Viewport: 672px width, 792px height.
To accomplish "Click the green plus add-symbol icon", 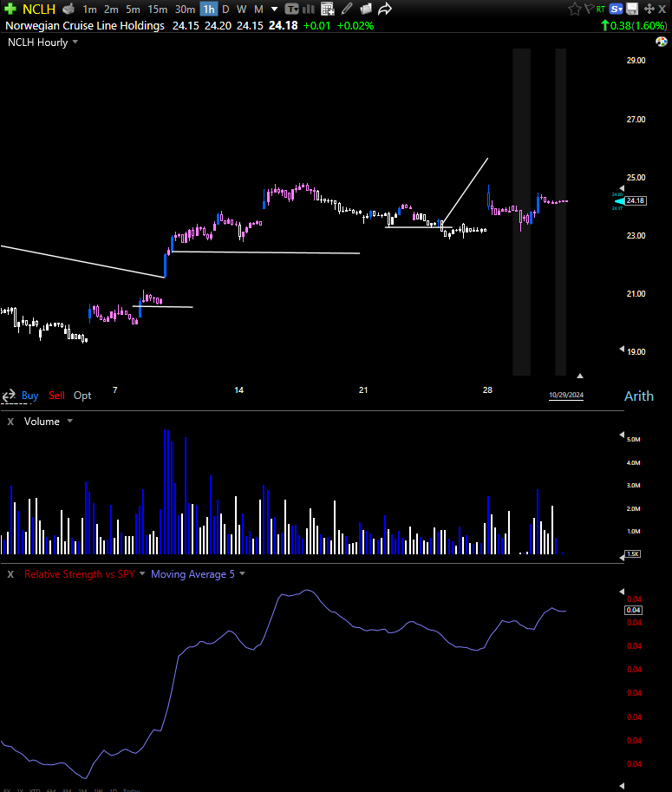I will point(10,9).
